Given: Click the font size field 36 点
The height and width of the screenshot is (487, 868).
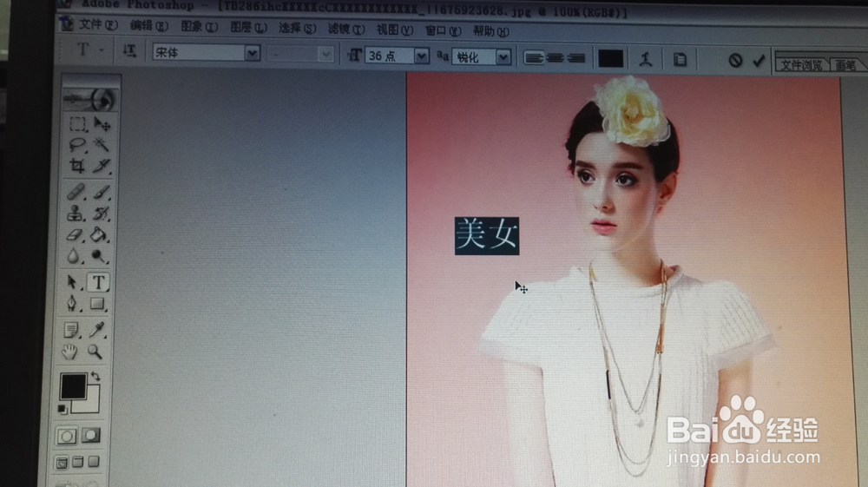Looking at the screenshot, I should click(390, 56).
